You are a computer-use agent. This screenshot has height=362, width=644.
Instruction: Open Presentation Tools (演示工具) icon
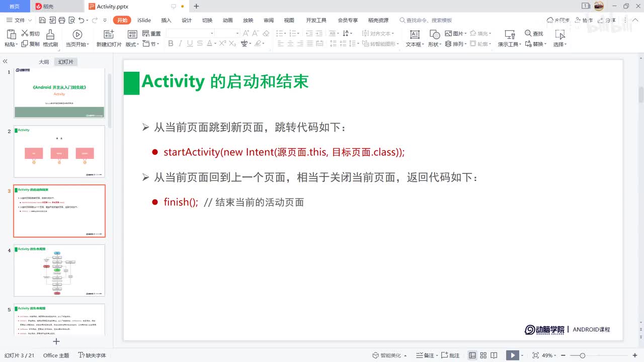tap(510, 34)
